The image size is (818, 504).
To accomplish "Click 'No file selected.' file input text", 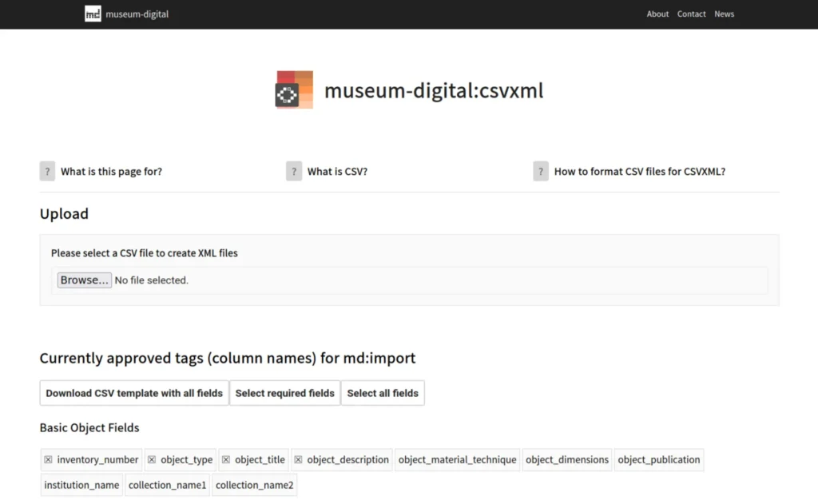I will (151, 280).
